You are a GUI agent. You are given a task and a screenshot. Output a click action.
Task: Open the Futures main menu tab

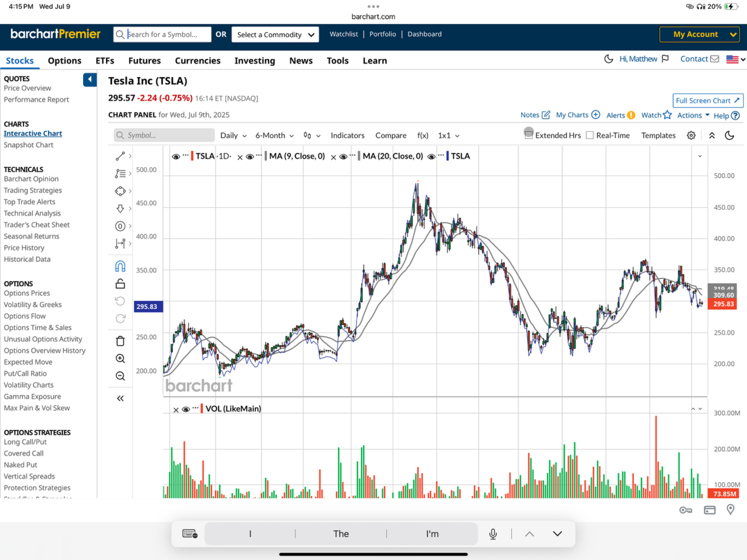[x=144, y=61]
